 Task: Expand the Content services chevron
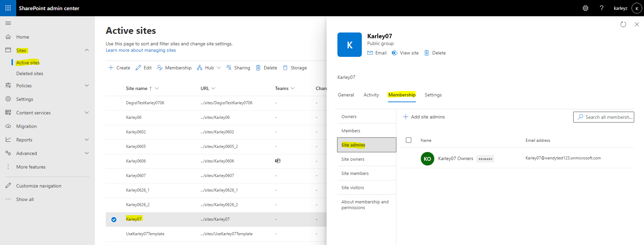(x=87, y=112)
